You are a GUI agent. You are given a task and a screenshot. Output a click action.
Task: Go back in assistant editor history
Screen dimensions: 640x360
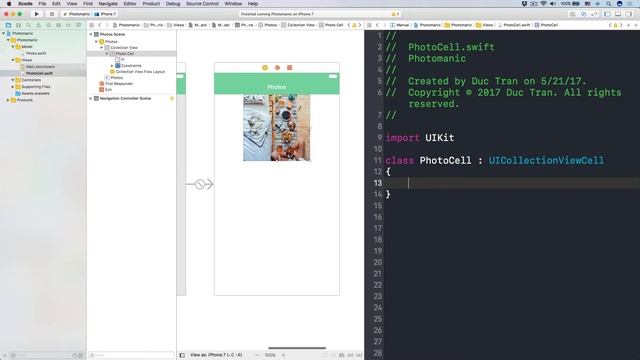[x=378, y=25]
